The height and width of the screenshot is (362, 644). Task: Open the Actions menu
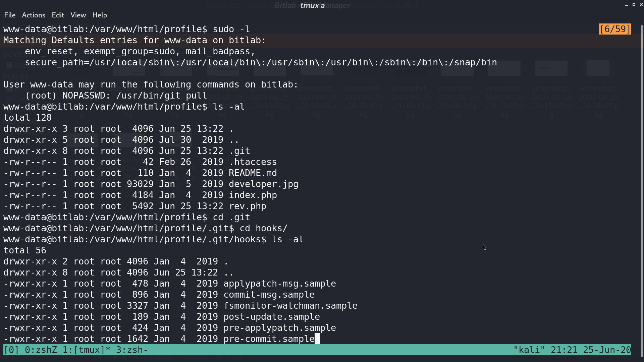click(x=34, y=15)
